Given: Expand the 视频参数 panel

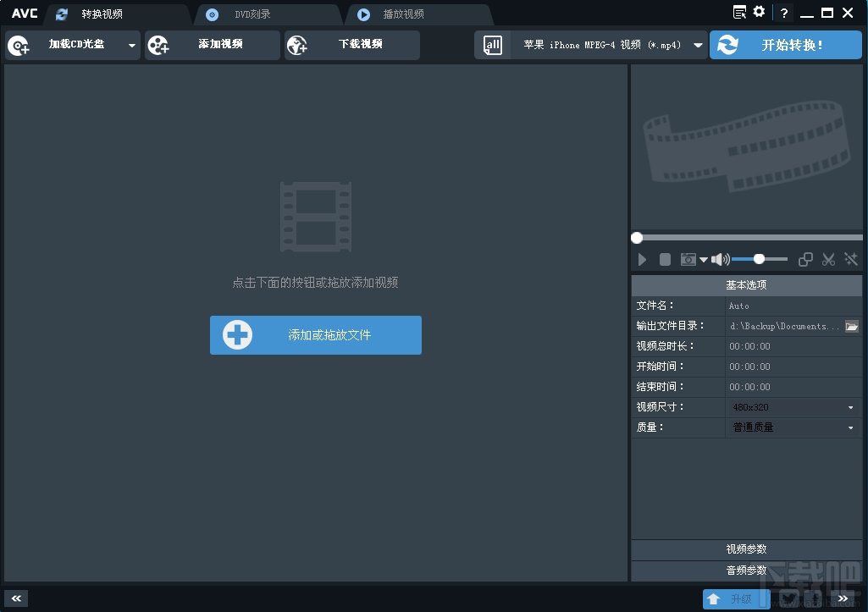Looking at the screenshot, I should tap(745, 549).
